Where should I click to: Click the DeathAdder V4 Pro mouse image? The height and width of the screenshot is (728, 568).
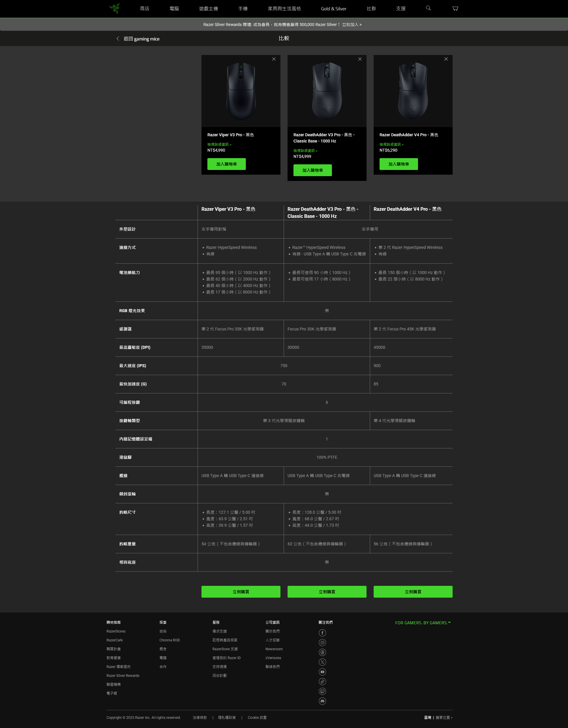413,91
